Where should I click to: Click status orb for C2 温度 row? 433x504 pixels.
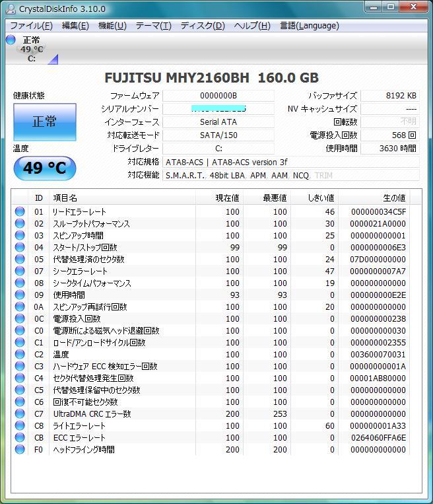pos(20,354)
